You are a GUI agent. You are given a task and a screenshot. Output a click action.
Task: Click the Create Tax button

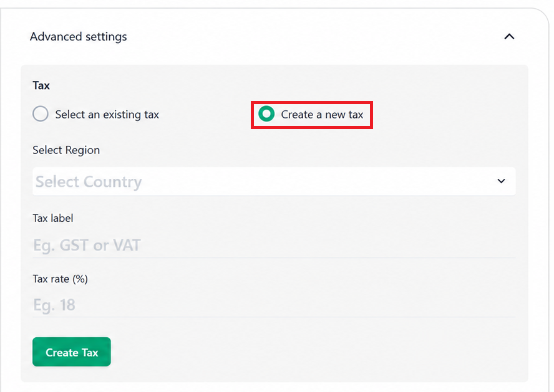[x=72, y=351]
